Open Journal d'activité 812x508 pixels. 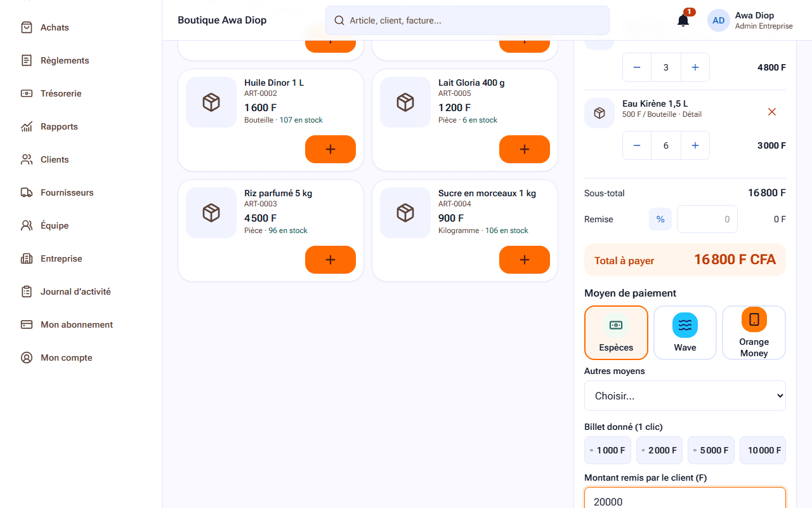click(81, 291)
